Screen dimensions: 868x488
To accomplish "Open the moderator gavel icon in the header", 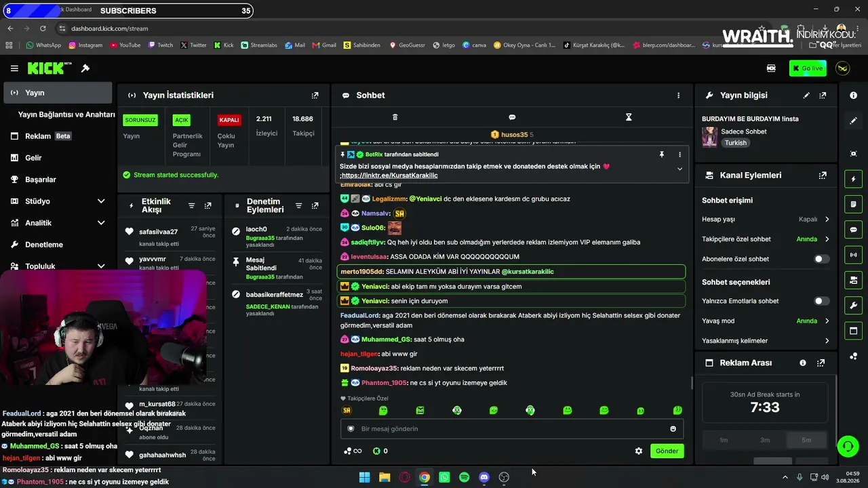I will tap(85, 68).
